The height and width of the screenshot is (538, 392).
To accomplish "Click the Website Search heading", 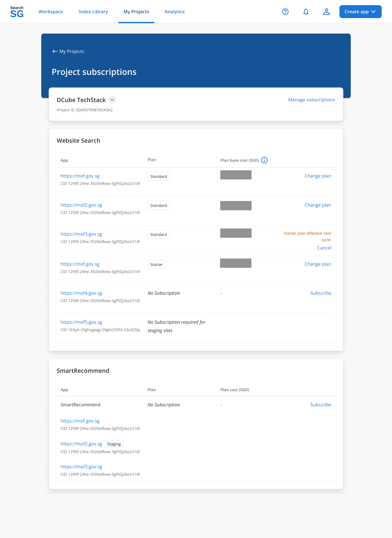I will coord(78,141).
